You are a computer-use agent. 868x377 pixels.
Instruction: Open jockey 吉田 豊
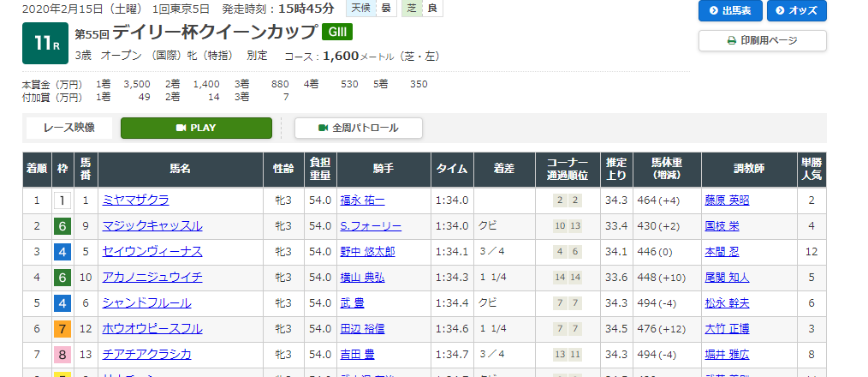(x=357, y=354)
